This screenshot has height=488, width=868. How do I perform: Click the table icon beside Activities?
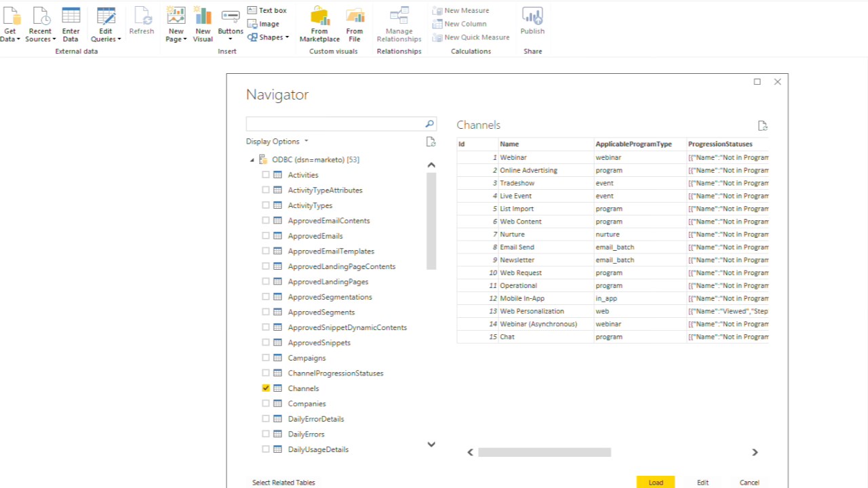click(x=277, y=175)
